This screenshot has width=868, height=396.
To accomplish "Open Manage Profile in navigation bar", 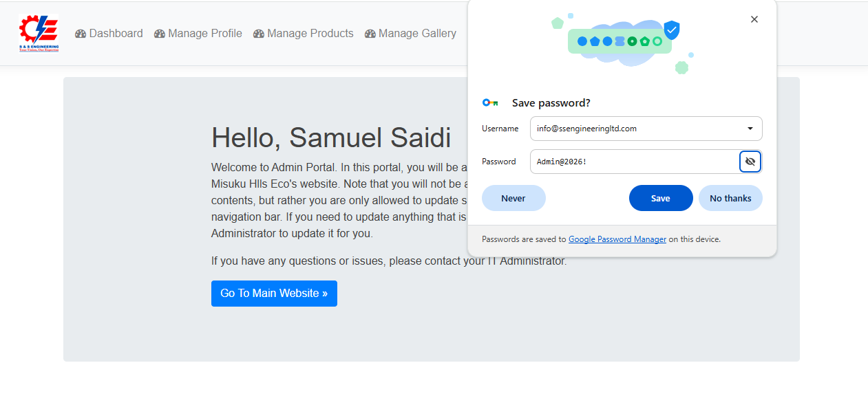I will [198, 34].
